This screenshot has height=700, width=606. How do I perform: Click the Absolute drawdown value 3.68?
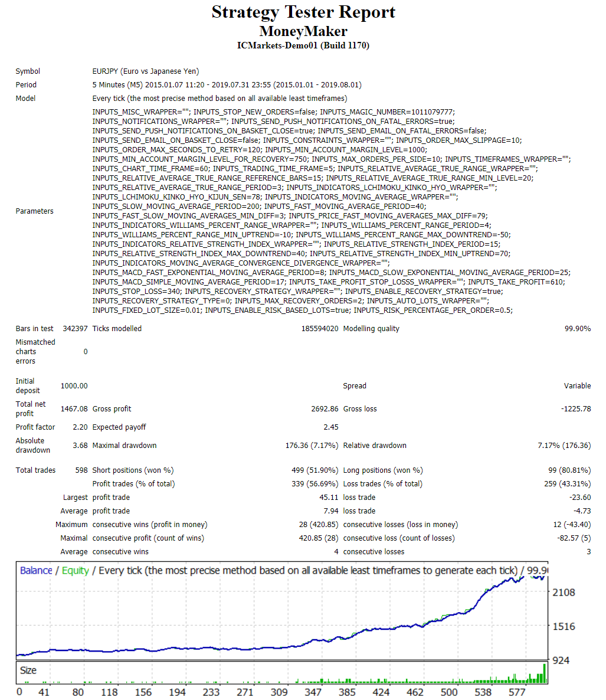[x=80, y=446]
